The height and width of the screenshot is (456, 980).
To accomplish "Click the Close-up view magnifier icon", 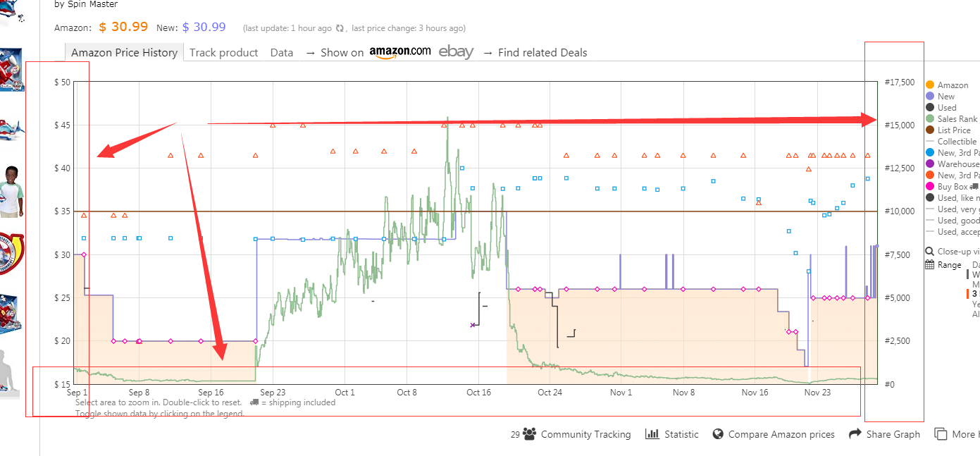I will point(930,252).
